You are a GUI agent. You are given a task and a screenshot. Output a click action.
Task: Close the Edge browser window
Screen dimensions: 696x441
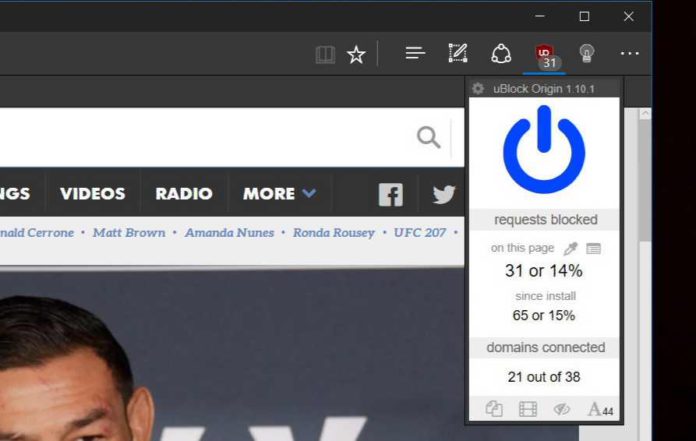click(629, 16)
